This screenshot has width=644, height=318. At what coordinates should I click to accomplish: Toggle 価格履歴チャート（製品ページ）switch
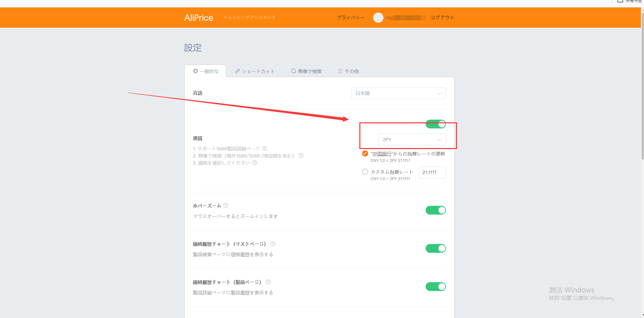tap(435, 287)
